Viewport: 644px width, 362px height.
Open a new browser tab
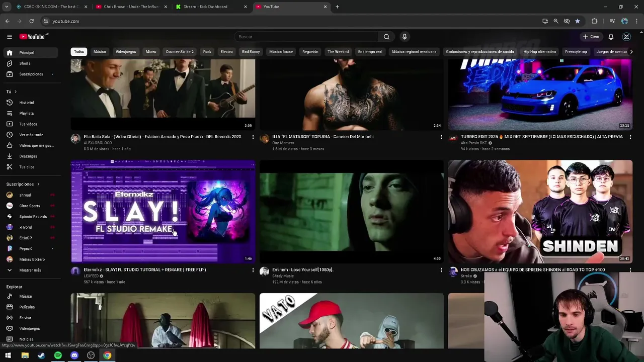337,7
